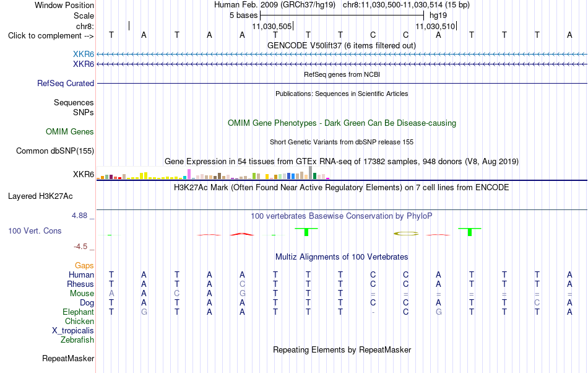The width and height of the screenshot is (588, 373).
Task: Open the OMIM Genes track label
Action: (x=70, y=132)
